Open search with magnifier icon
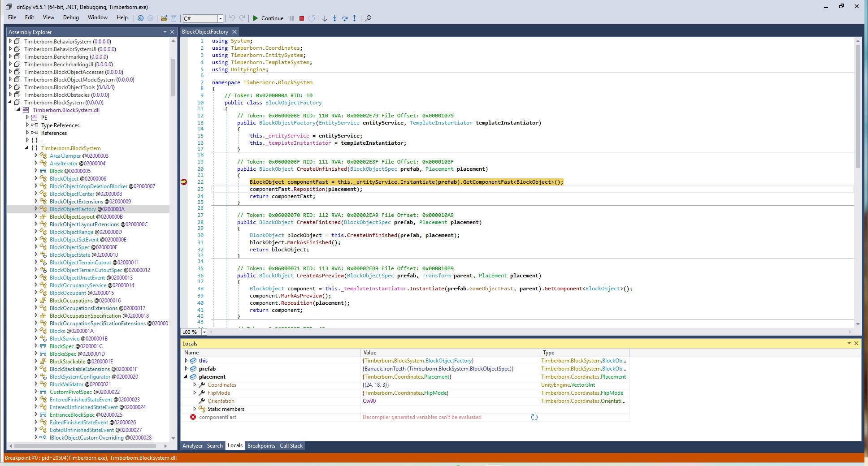This screenshot has width=868, height=466. tap(368, 18)
